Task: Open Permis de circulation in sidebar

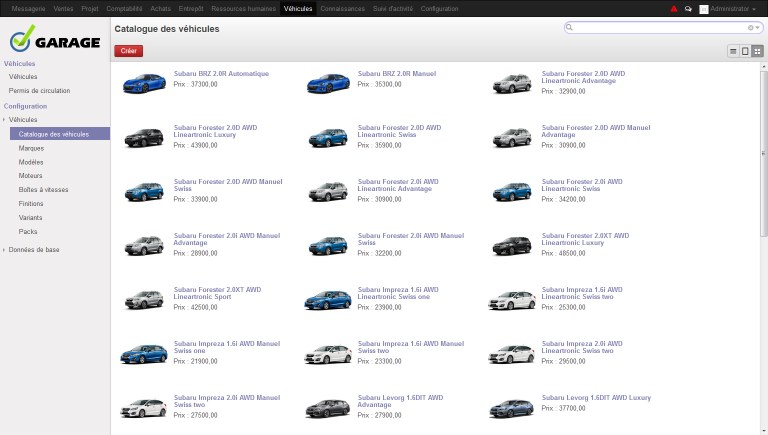Action: click(39, 90)
